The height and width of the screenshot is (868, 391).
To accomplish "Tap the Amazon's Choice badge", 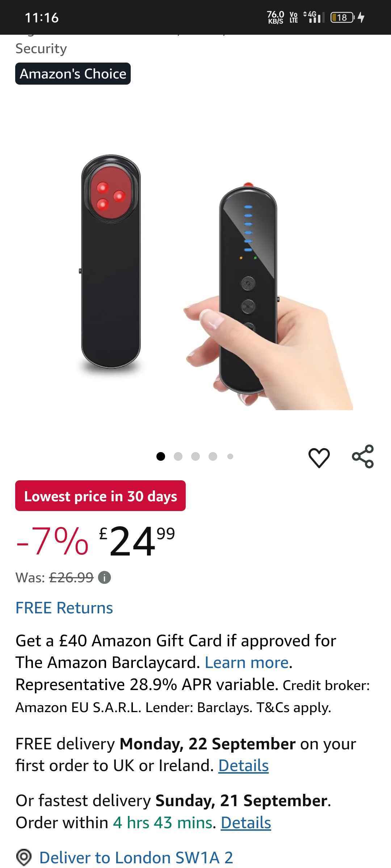I will coord(73,74).
